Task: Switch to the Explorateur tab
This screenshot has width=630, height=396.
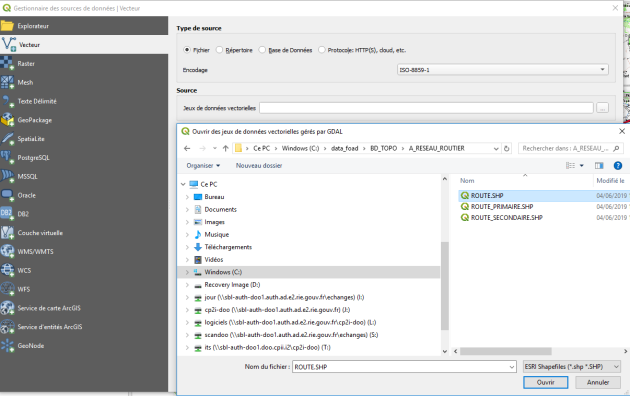Action: click(x=84, y=26)
